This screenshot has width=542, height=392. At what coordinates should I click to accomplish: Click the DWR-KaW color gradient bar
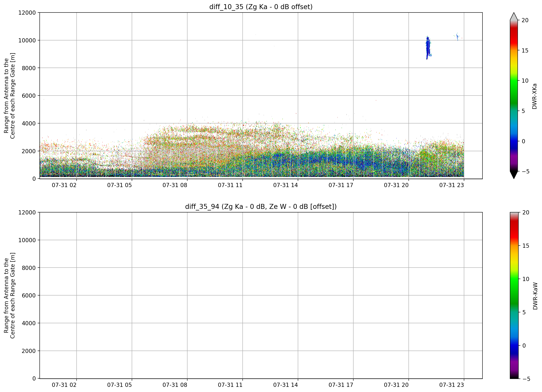[514, 295]
